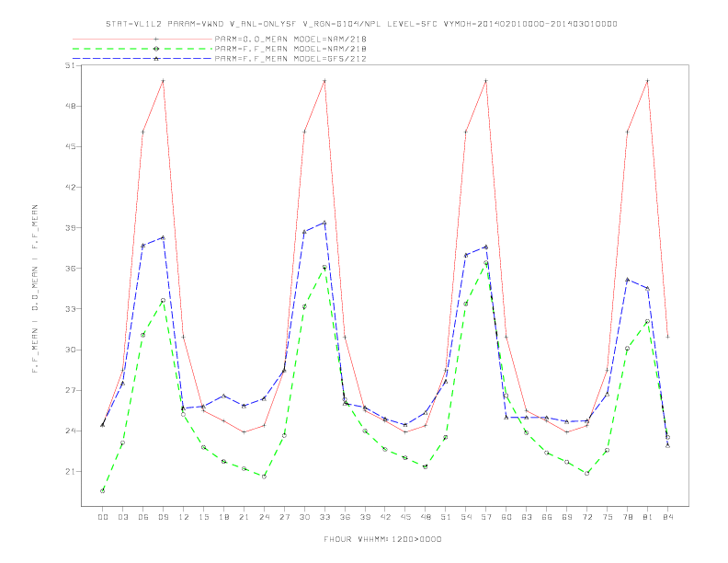Click x-axis forecast hour label 69
This screenshot has height=563, width=728.
[567, 517]
